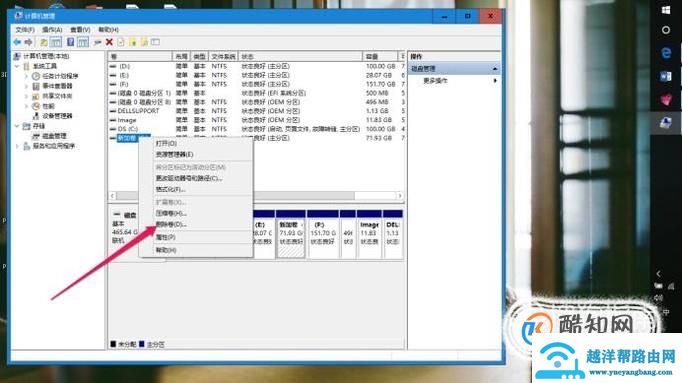Screen dimensions: 682x383
Task: Open Microsoft Edge from the right taskbar
Action: coord(665,53)
